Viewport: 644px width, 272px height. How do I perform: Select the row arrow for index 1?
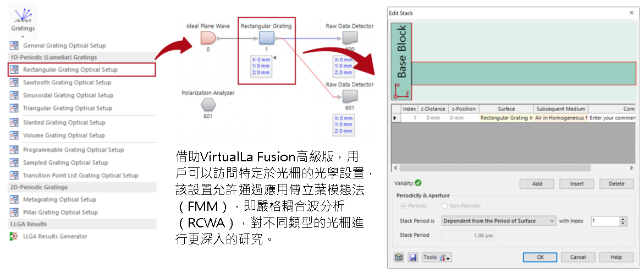(396, 118)
